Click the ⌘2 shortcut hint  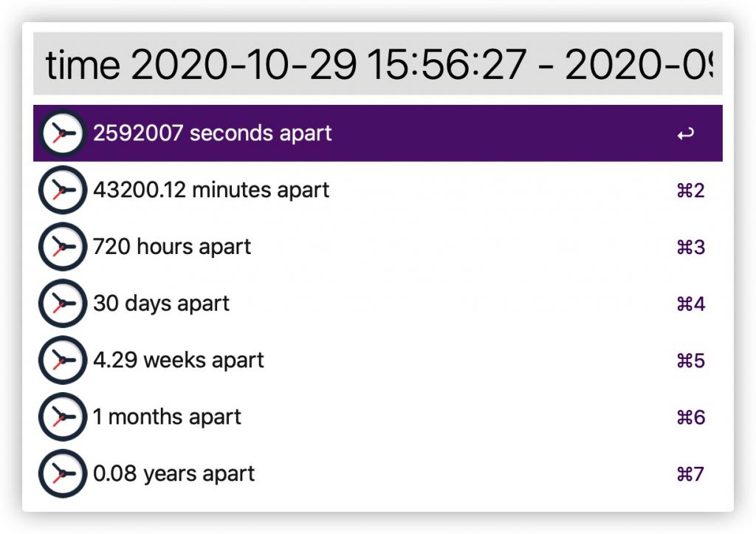(x=690, y=191)
